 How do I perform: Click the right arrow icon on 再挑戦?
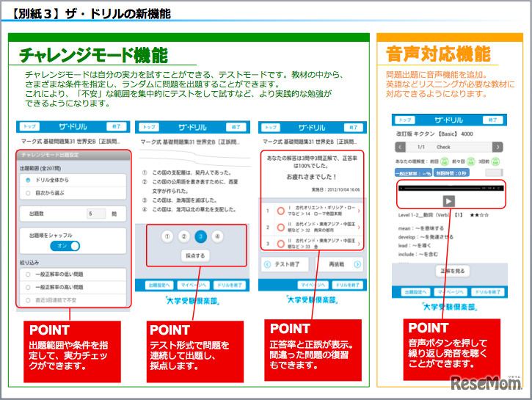click(x=357, y=264)
